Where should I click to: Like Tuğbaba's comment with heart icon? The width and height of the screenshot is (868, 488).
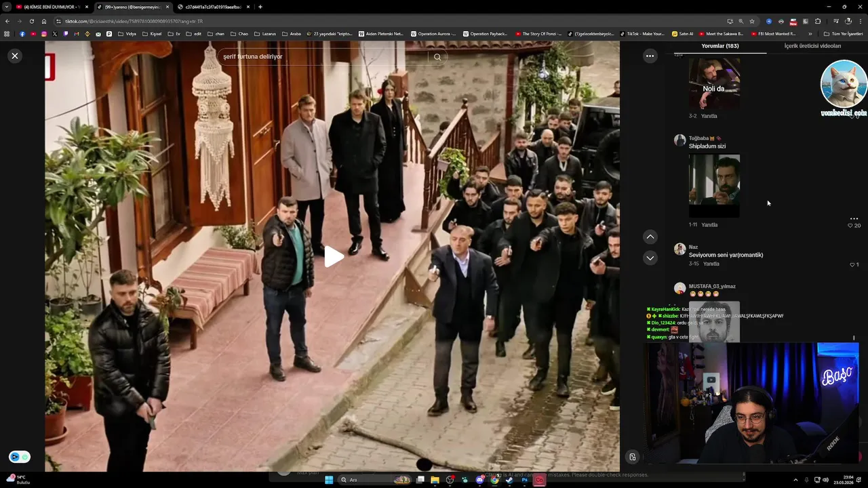click(850, 226)
